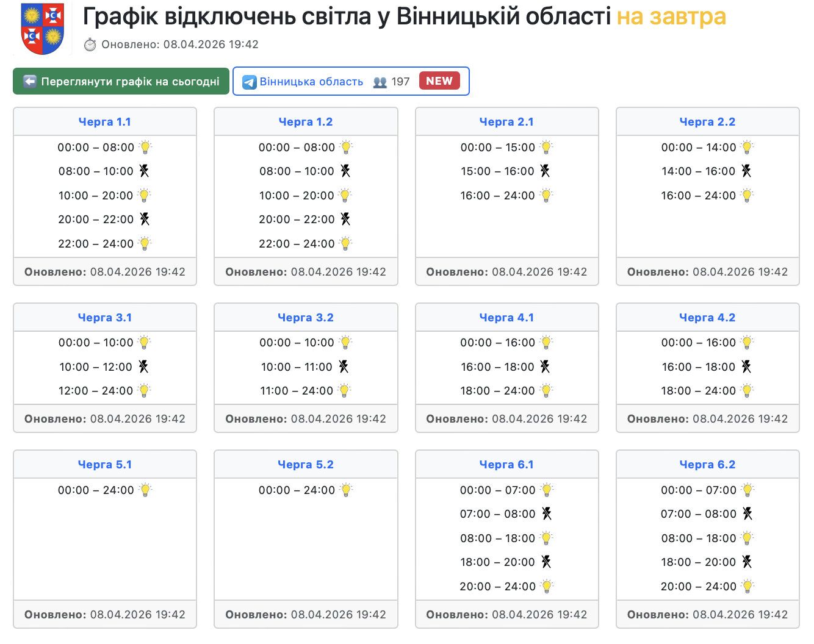
Task: Click the light bulb icon for 00:00 – 24:00 in Черга 5.1
Action: tap(145, 490)
